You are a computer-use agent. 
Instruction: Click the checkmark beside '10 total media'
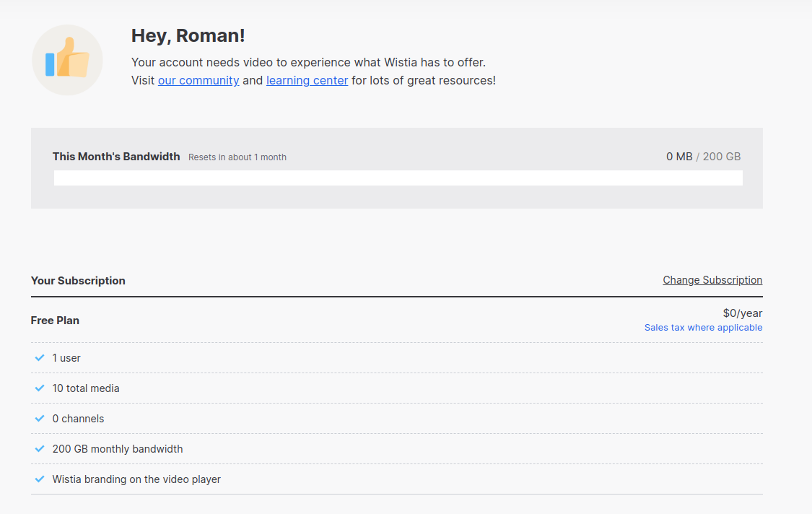pyautogui.click(x=40, y=388)
